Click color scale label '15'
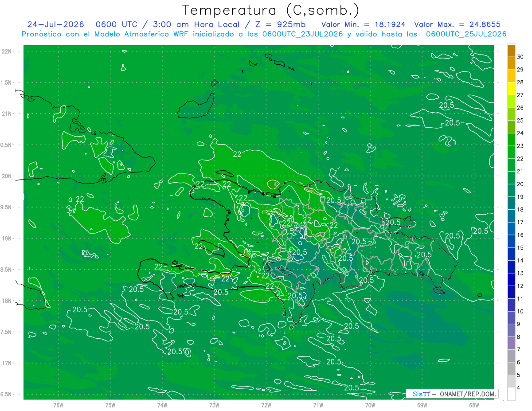The height and width of the screenshot is (411, 532). click(520, 248)
